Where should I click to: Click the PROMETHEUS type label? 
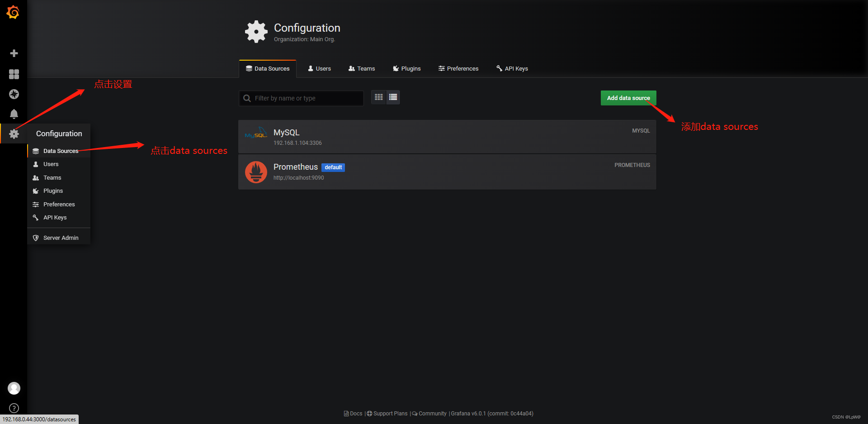click(632, 165)
